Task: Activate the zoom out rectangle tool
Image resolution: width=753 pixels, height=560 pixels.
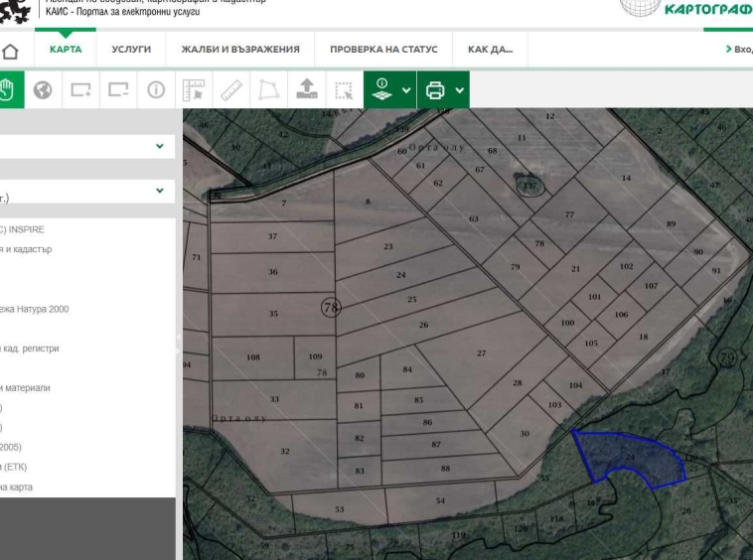Action: (x=118, y=89)
